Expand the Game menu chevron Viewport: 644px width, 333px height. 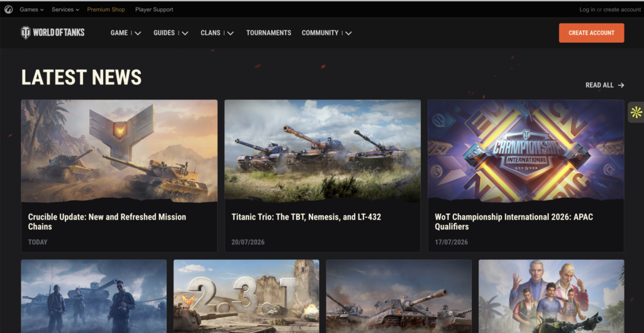click(138, 33)
